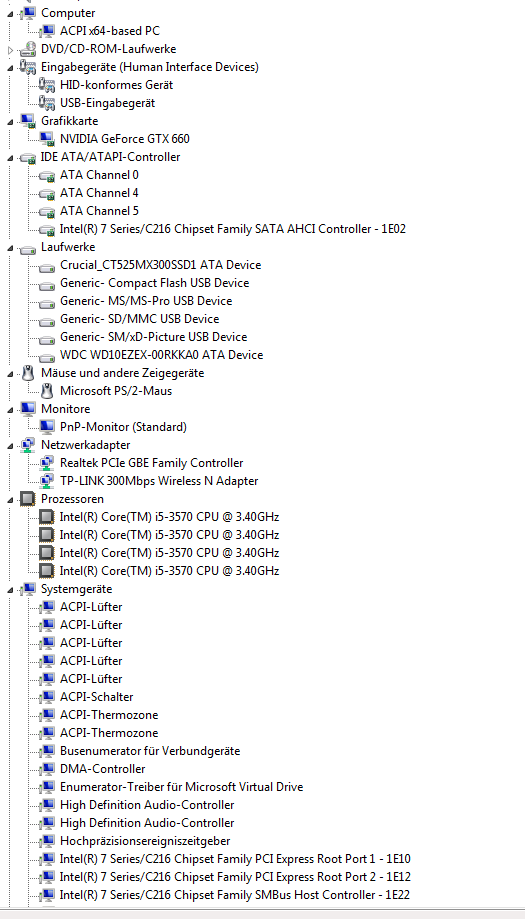The image size is (525, 919).
Task: Select ATA Channel 4 entry
Action: click(x=99, y=193)
